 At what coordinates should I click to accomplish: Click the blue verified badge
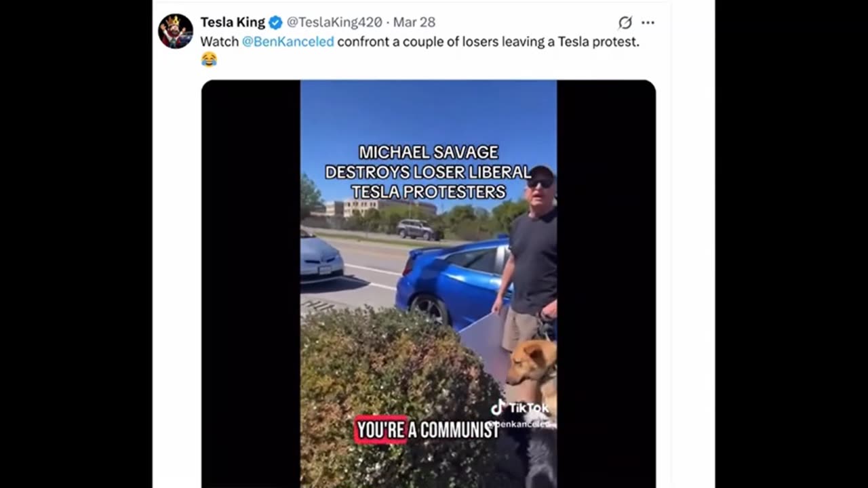pos(275,22)
